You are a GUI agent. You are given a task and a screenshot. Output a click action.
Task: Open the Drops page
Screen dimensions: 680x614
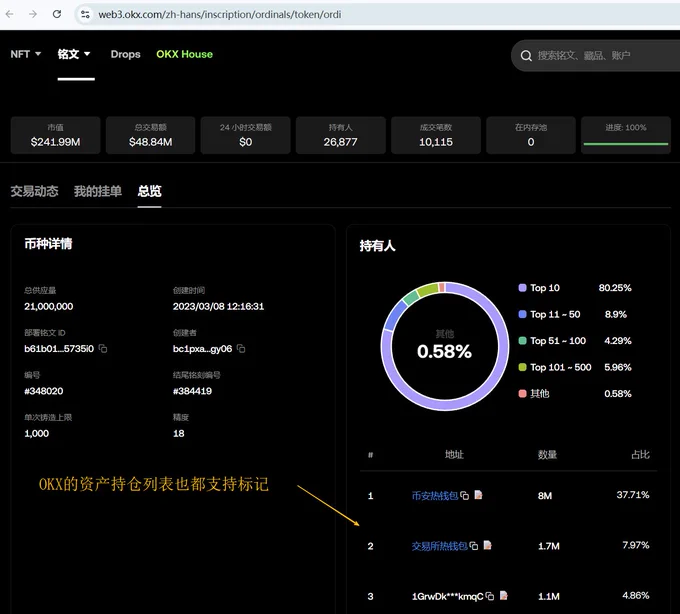125,54
